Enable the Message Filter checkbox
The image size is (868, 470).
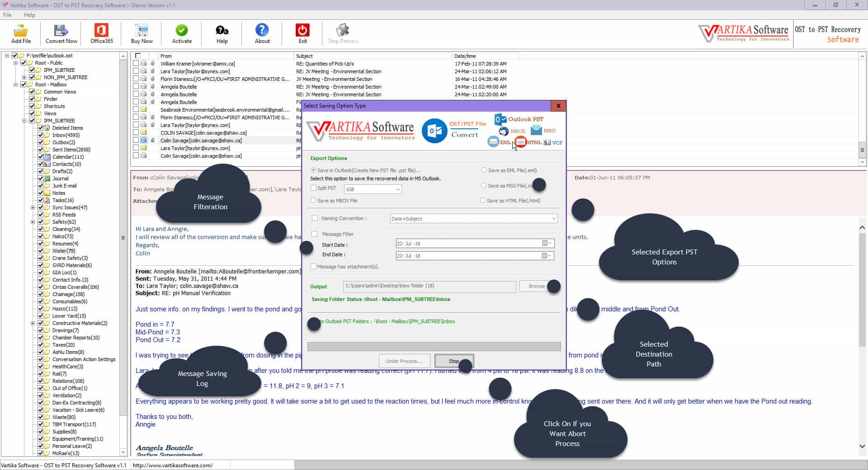[315, 234]
